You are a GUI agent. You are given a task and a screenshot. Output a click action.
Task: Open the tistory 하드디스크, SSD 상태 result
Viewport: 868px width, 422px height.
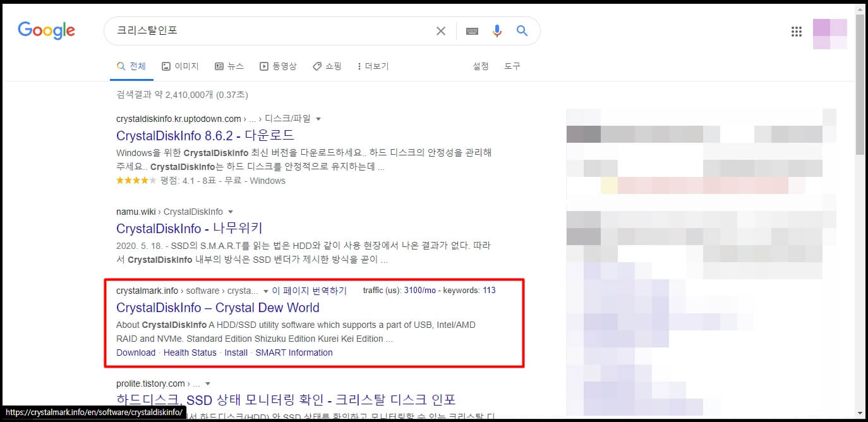286,400
